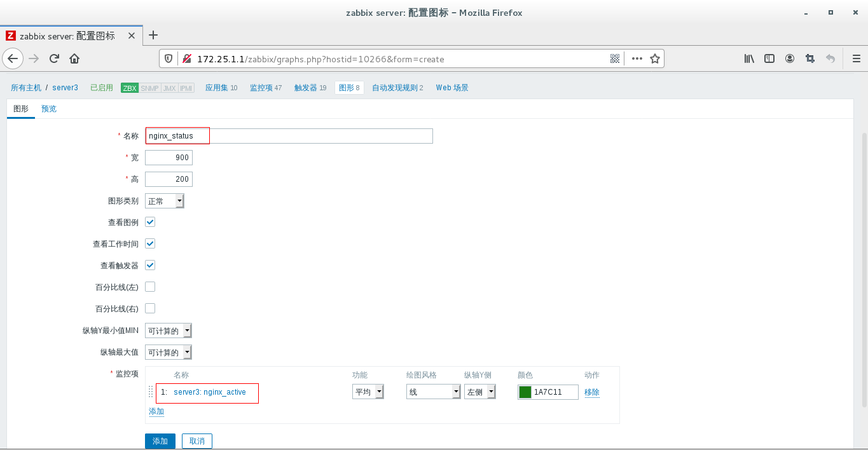The image size is (868, 450).
Task: Click the 宽 width field showing 900
Action: (x=169, y=158)
